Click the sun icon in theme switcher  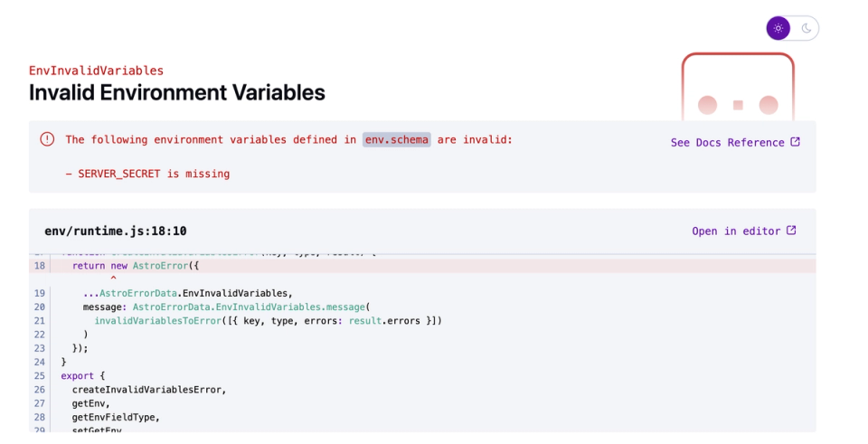[x=778, y=28]
